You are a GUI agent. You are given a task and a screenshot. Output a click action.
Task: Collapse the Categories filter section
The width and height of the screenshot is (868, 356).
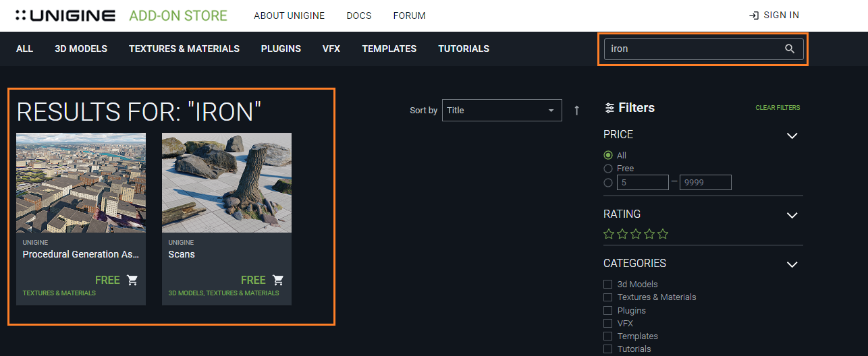[x=792, y=264]
